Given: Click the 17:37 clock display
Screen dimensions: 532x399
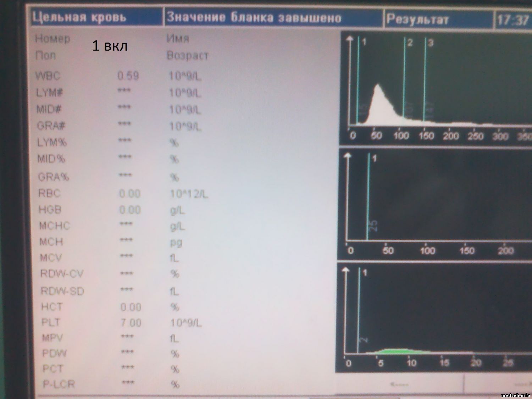Looking at the screenshot, I should (512, 20).
